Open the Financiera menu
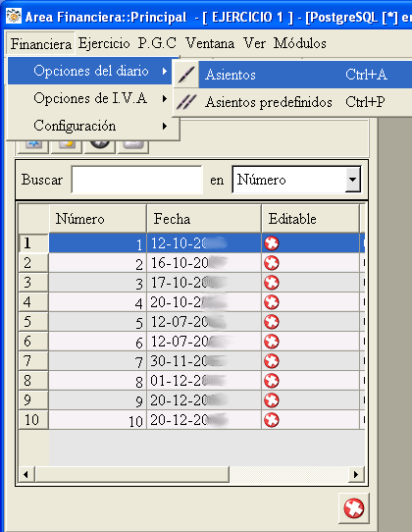The image size is (412, 532). tap(40, 44)
